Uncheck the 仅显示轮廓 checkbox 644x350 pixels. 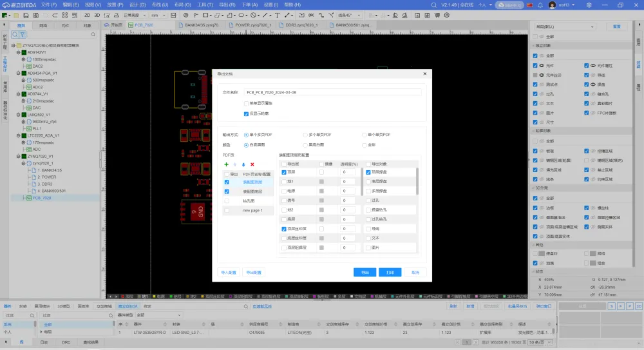tap(246, 113)
